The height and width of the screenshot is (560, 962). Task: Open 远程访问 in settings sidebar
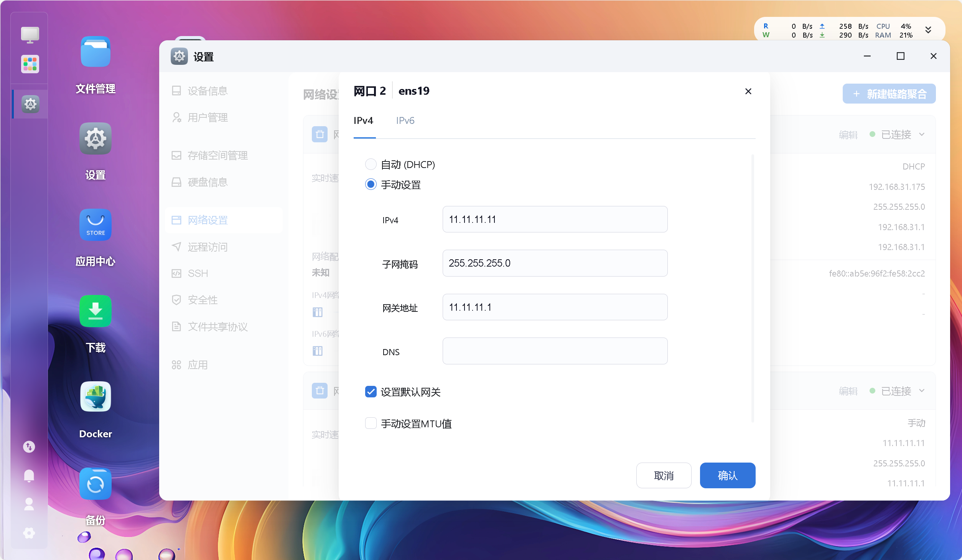point(224,247)
